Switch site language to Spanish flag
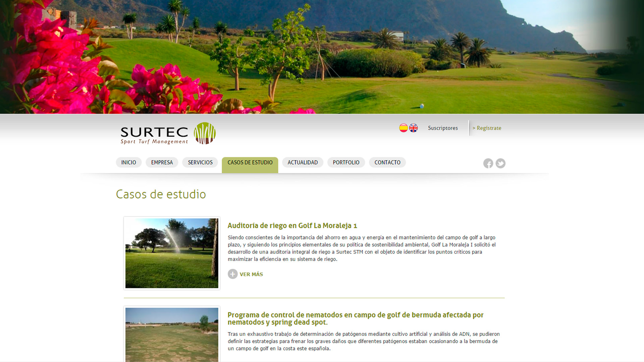The height and width of the screenshot is (362, 644). click(x=404, y=128)
